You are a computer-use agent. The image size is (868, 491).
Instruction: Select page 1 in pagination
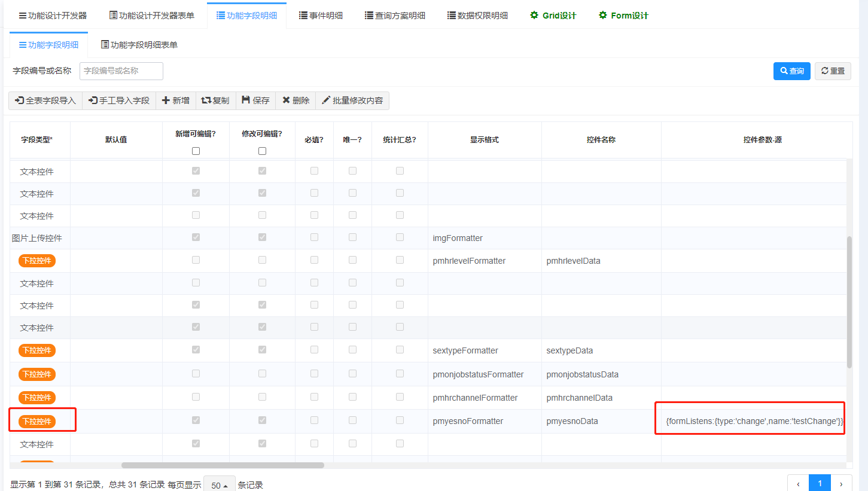click(x=820, y=484)
